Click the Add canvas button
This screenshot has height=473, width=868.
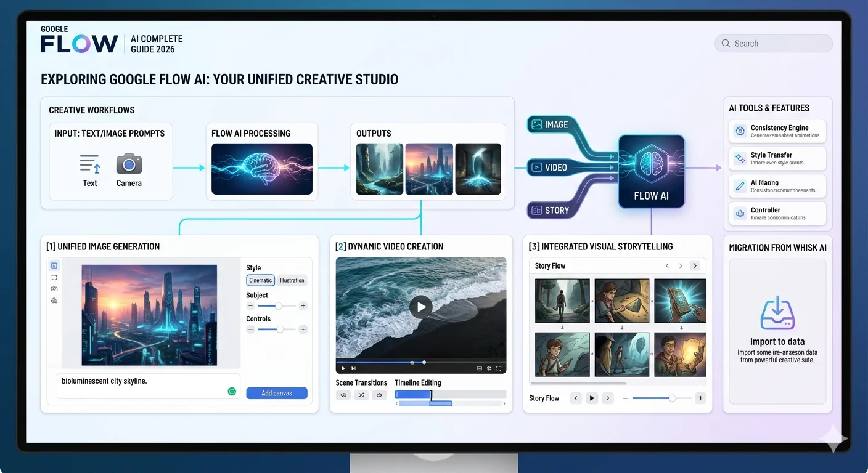point(277,393)
